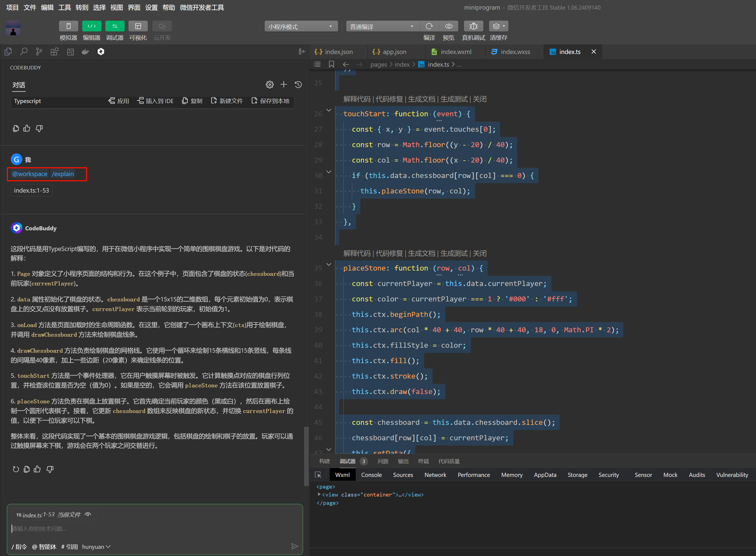The height and width of the screenshot is (556, 756).
Task: Click the Insert to IDE button
Action: pyautogui.click(x=156, y=101)
